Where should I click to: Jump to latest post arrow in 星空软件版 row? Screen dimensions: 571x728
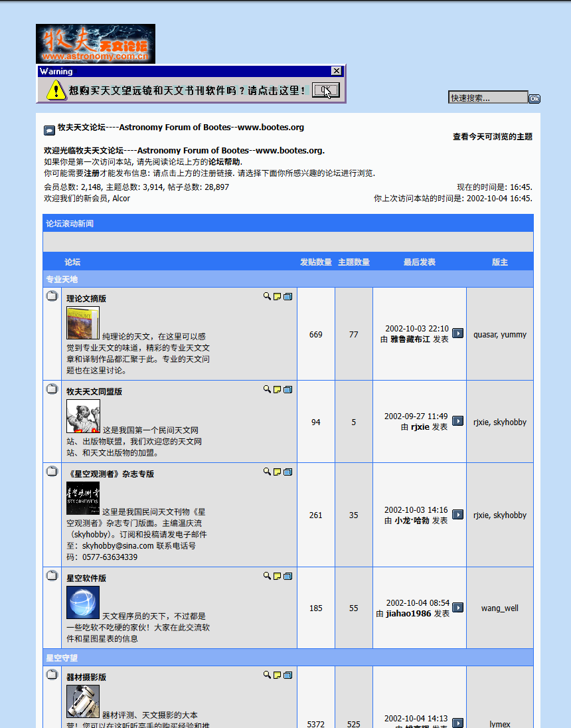click(457, 608)
